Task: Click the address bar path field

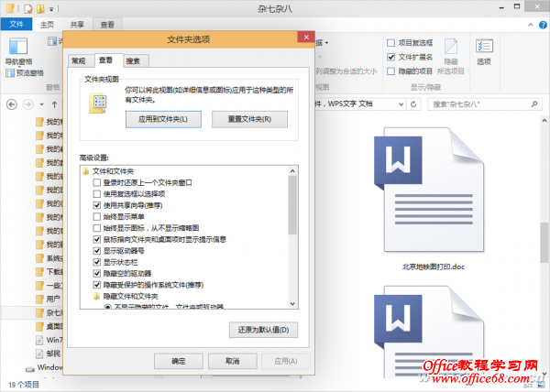Action: click(355, 104)
